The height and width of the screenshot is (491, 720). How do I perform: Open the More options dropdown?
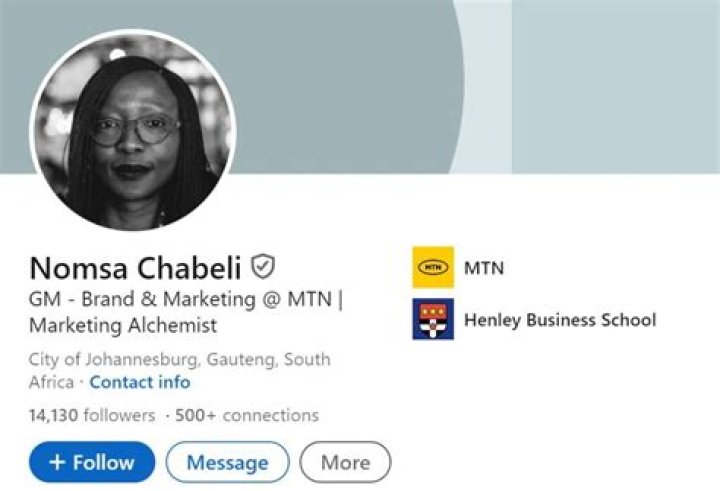345,463
